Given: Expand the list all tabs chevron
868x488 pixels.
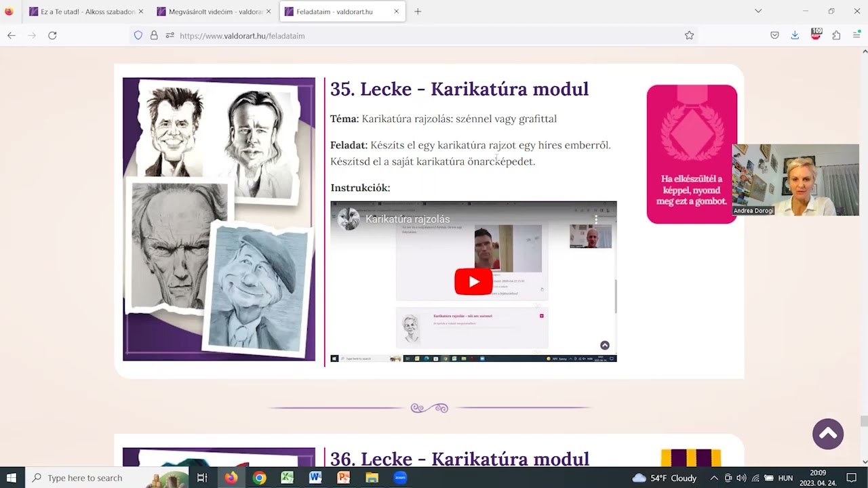Looking at the screenshot, I should click(x=758, y=11).
